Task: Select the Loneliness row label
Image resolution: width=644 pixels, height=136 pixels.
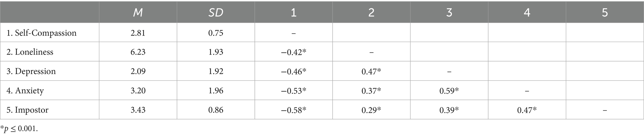Action: click(x=30, y=52)
